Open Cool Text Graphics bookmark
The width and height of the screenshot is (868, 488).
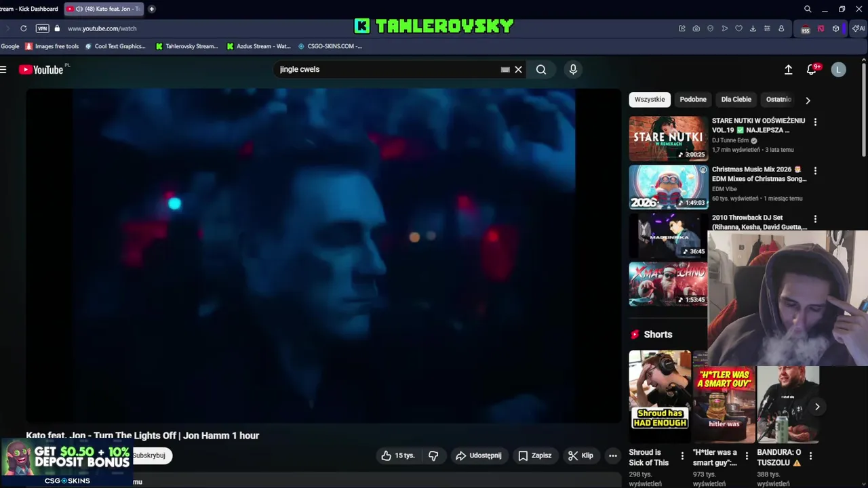tap(115, 46)
